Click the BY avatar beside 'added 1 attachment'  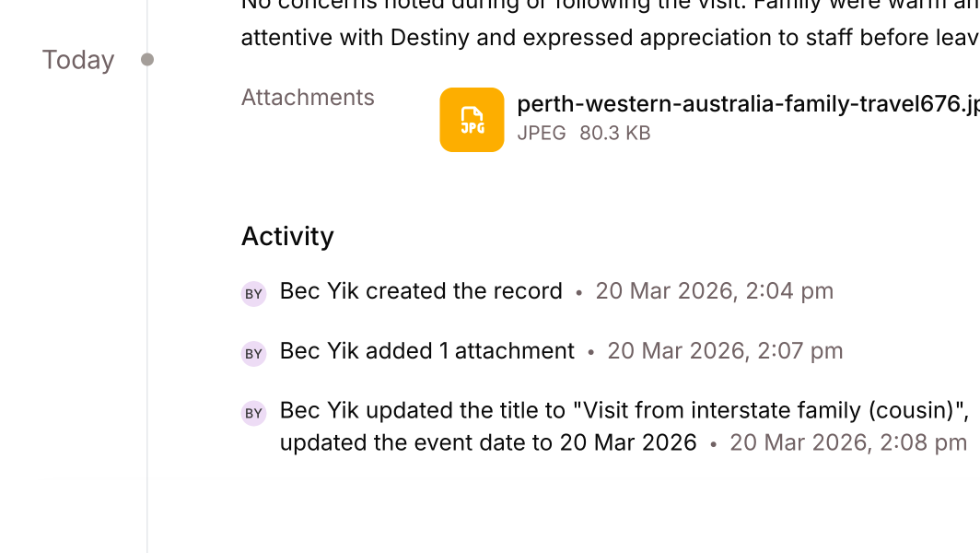253,354
